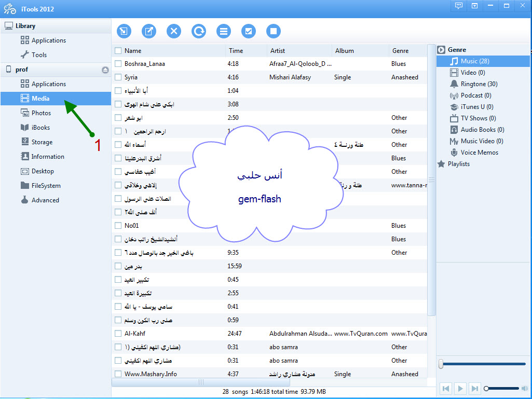
Task: Eject the prof device
Action: click(105, 70)
